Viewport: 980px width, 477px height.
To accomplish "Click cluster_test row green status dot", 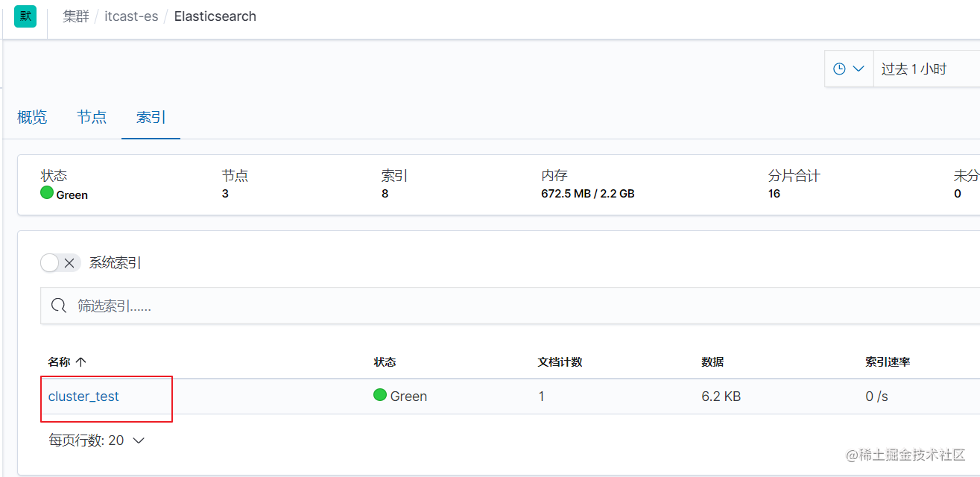I will click(380, 395).
